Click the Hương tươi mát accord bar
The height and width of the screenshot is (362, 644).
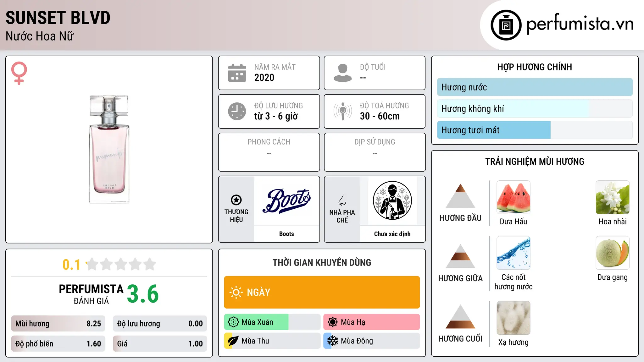point(535,130)
